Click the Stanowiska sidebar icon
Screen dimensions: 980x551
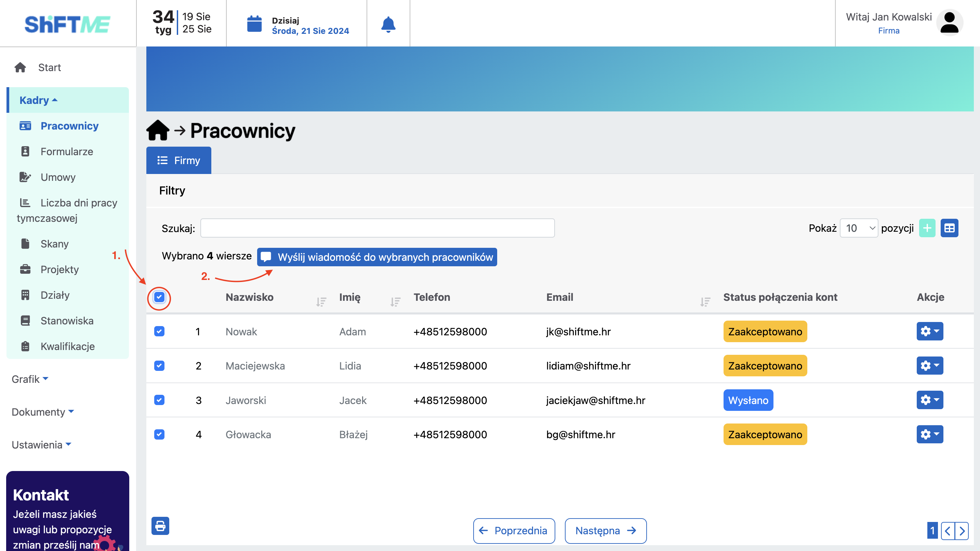point(25,321)
